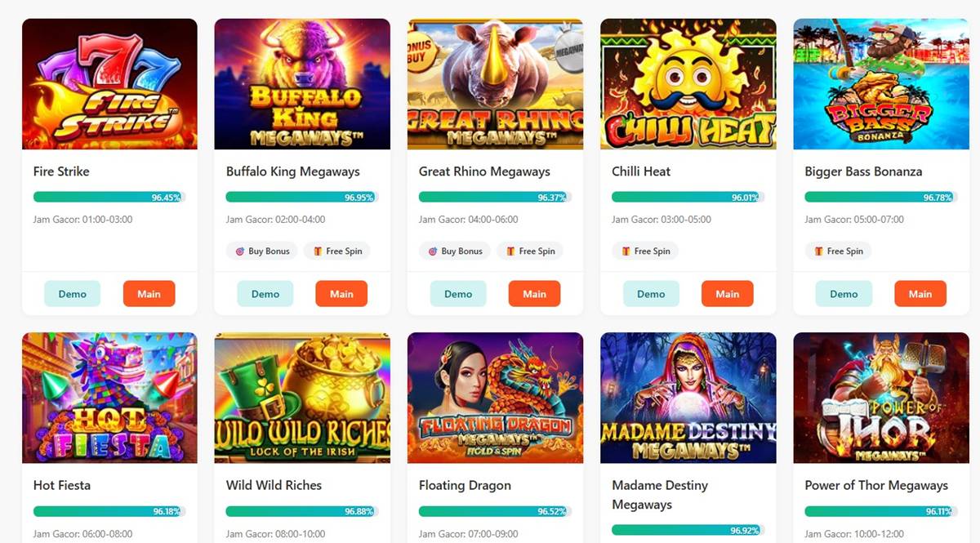The width and height of the screenshot is (980, 543).
Task: Click the Floating Dragon title text
Action: tap(465, 485)
